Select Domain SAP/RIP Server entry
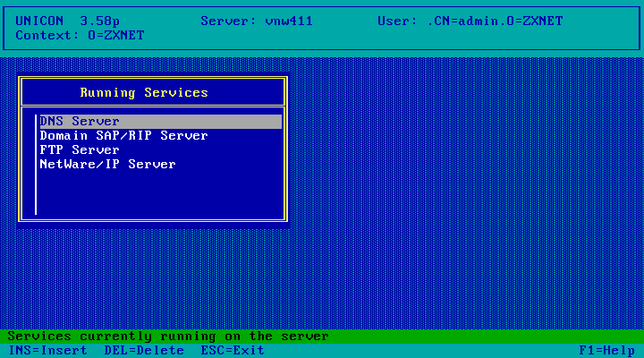 coord(123,136)
